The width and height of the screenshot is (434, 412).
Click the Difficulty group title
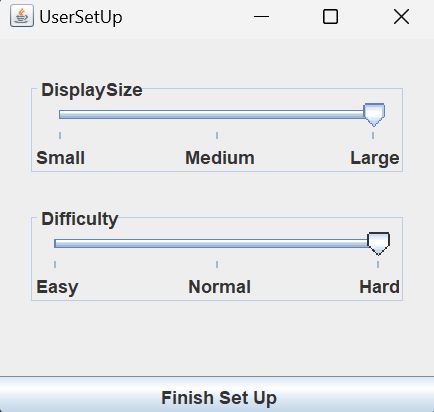coord(80,219)
